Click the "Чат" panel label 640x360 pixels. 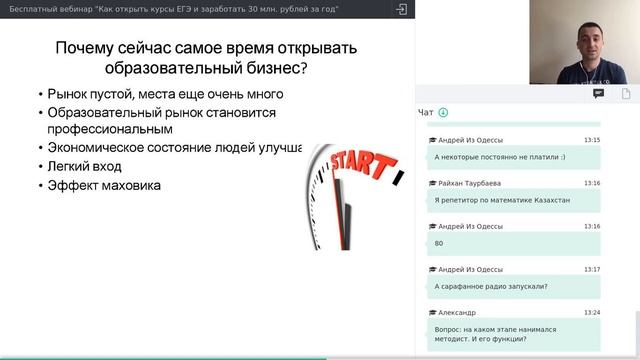pos(425,112)
